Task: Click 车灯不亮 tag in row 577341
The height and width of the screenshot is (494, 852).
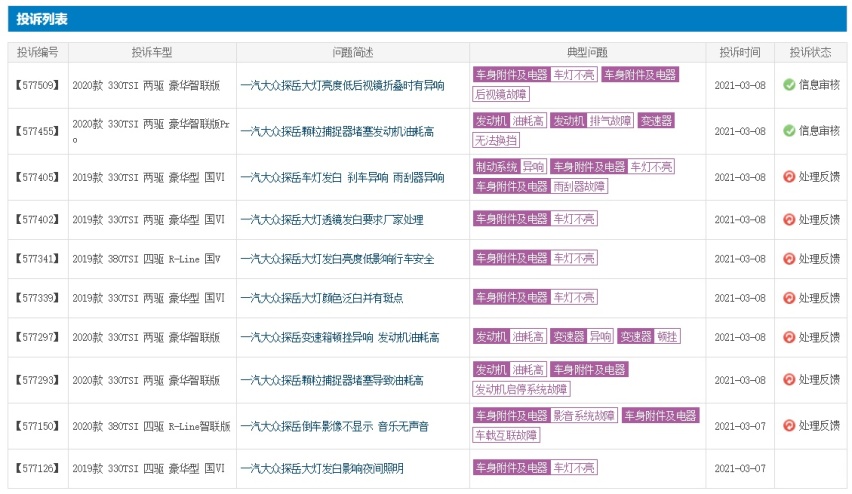Action: (x=574, y=258)
